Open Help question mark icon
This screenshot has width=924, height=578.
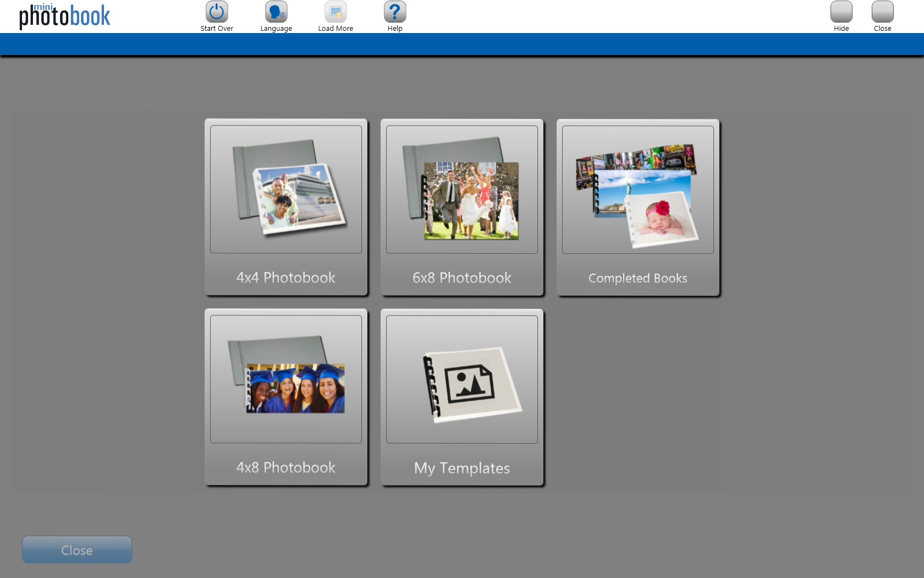pyautogui.click(x=395, y=12)
